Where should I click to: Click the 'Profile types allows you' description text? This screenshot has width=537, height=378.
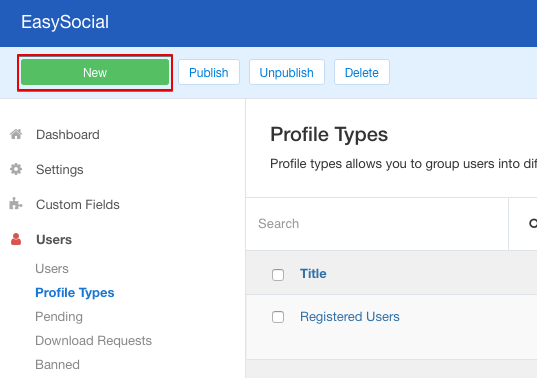point(403,164)
